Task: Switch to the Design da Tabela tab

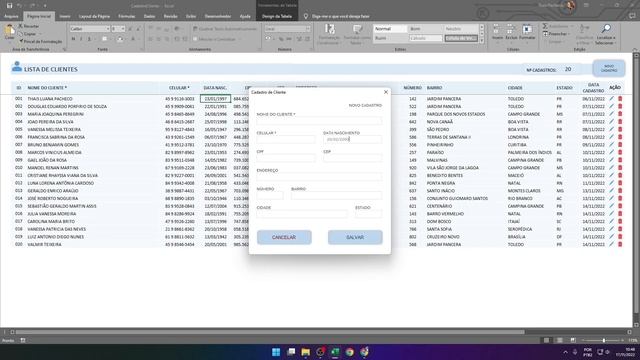Action: point(277,16)
